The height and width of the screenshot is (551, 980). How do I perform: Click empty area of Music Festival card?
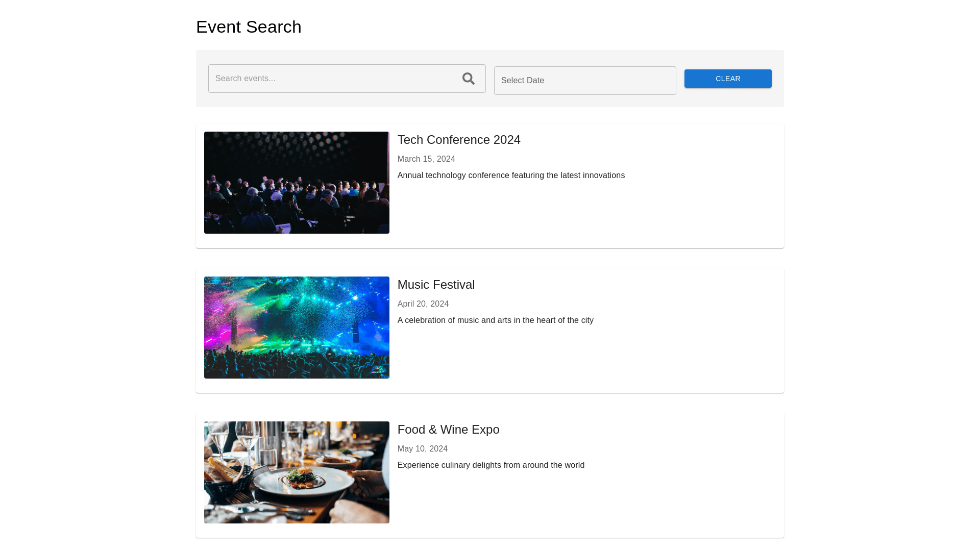pyautogui.click(x=587, y=360)
